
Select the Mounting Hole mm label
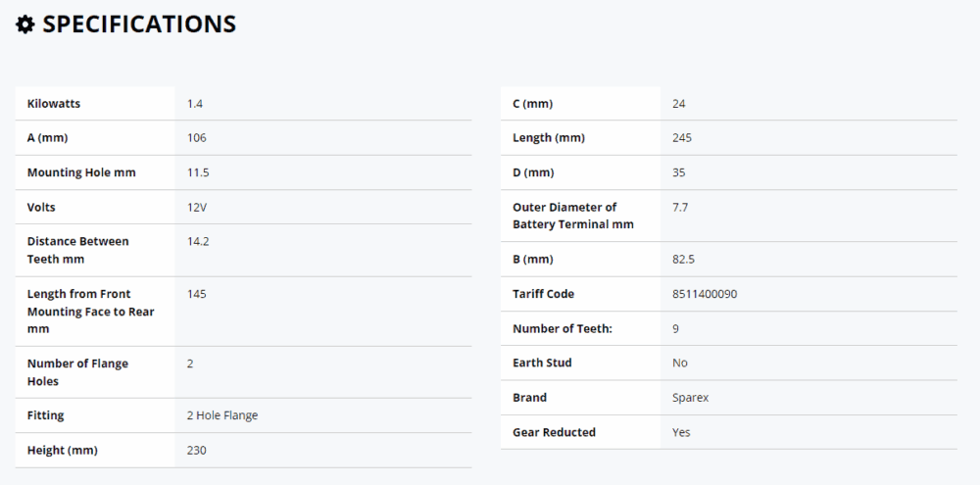pos(81,172)
